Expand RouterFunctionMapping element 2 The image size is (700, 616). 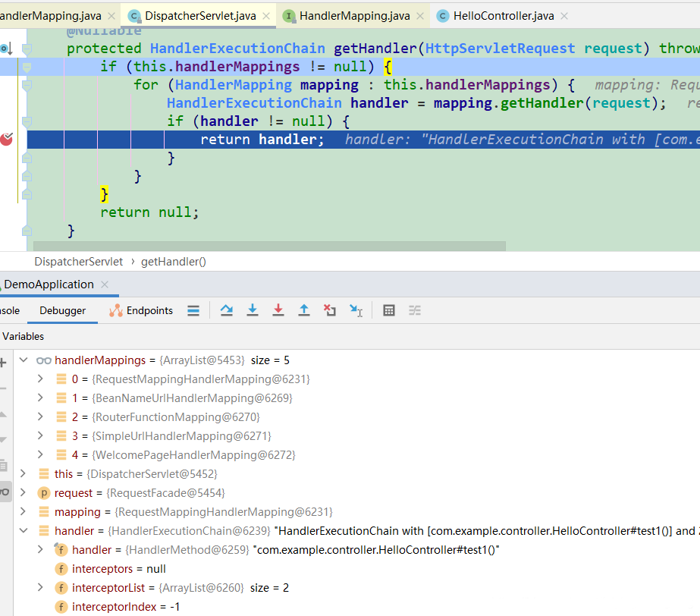click(40, 416)
